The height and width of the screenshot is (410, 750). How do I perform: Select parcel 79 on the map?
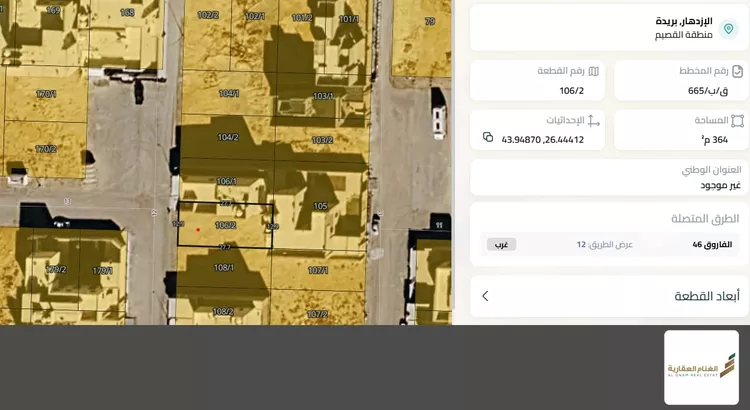point(430,21)
